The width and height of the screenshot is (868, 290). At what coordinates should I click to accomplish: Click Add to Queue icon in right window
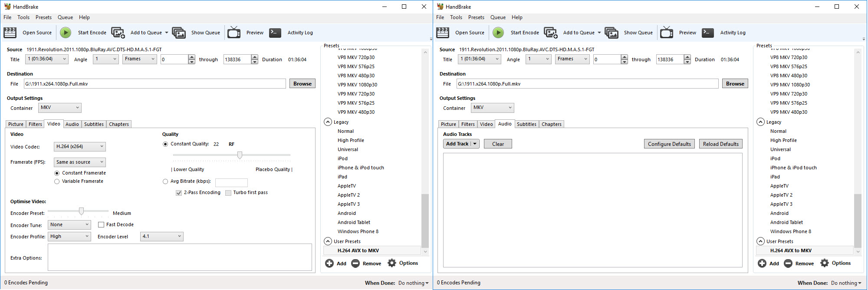551,33
